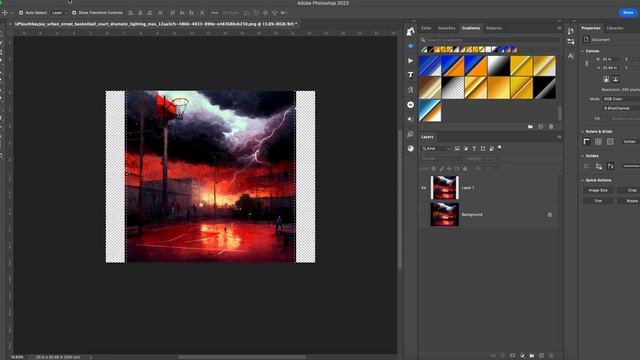640x360 pixels.
Task: Click the create new gradient icon
Action: (540, 127)
